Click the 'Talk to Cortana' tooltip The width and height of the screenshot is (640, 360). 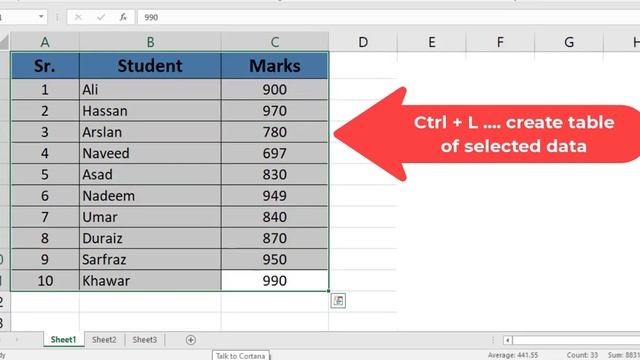click(240, 356)
